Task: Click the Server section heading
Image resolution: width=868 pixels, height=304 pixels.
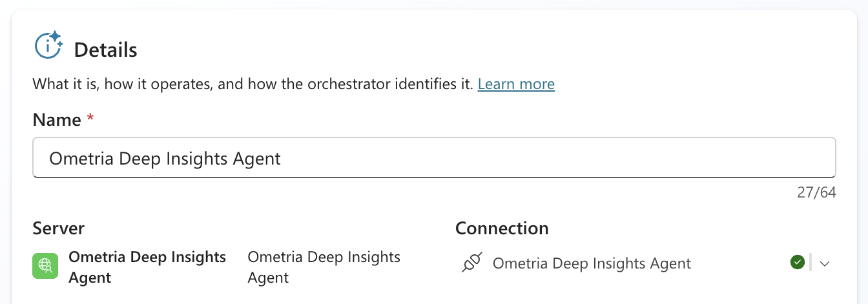Action: pyautogui.click(x=59, y=228)
